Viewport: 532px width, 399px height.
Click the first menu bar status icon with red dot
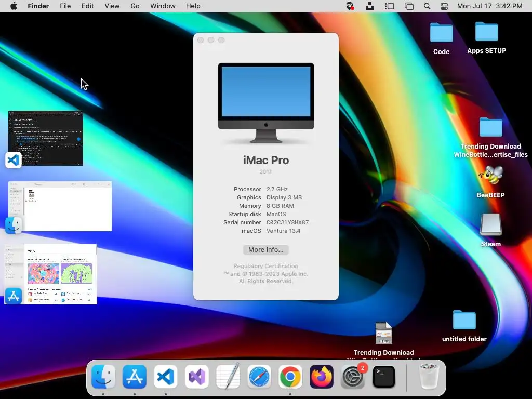click(x=350, y=6)
